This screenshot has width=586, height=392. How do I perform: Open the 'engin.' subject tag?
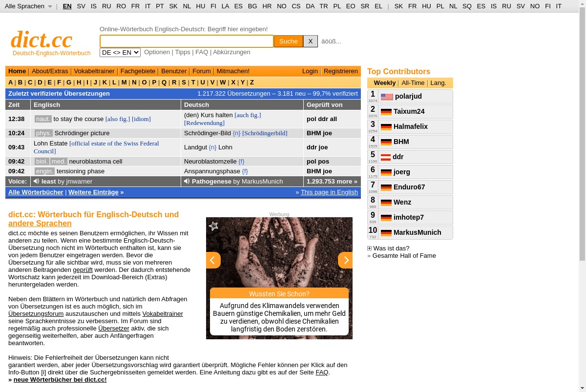tap(44, 171)
